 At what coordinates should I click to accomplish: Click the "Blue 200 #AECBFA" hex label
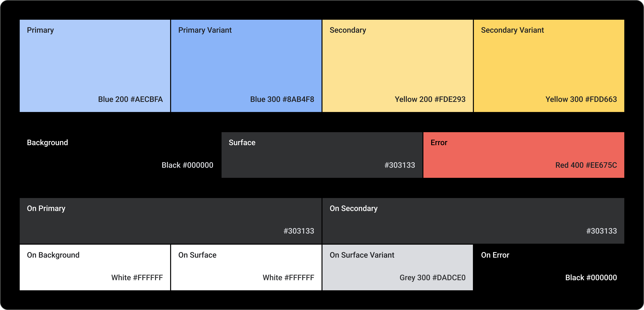130,99
